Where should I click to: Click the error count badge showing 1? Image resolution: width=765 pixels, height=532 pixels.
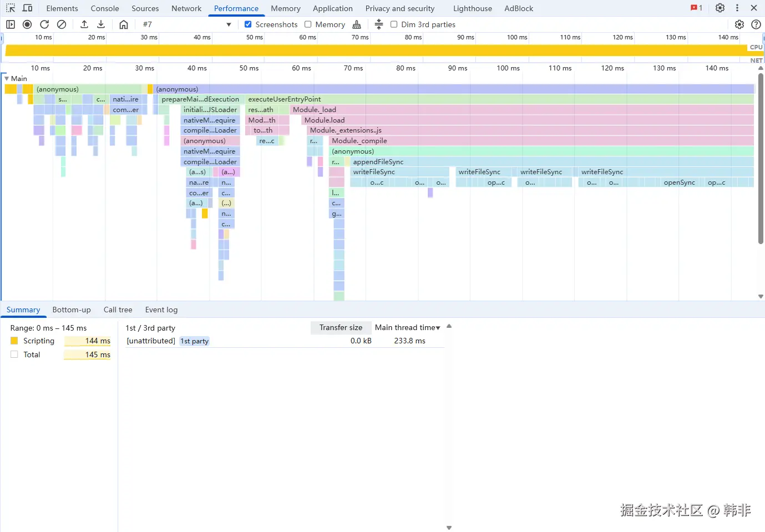point(697,8)
